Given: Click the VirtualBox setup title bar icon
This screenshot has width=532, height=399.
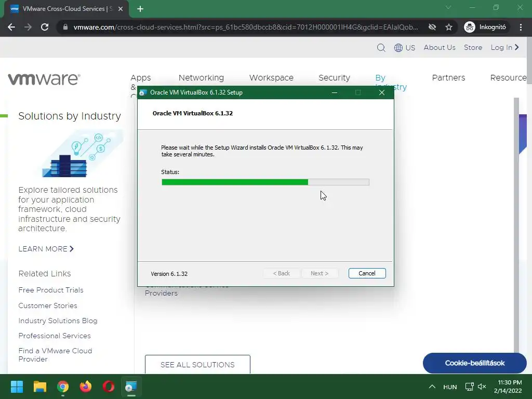Looking at the screenshot, I should tap(143, 92).
